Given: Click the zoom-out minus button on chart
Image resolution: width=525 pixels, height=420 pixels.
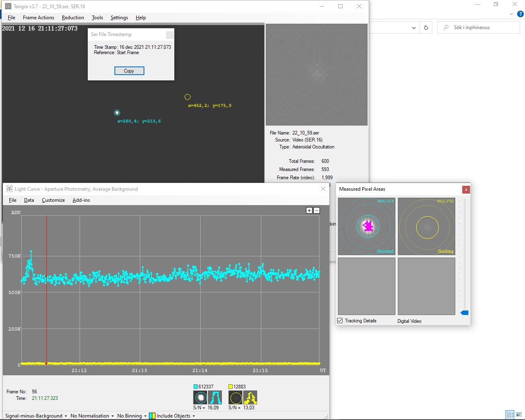Looking at the screenshot, I should [317, 210].
